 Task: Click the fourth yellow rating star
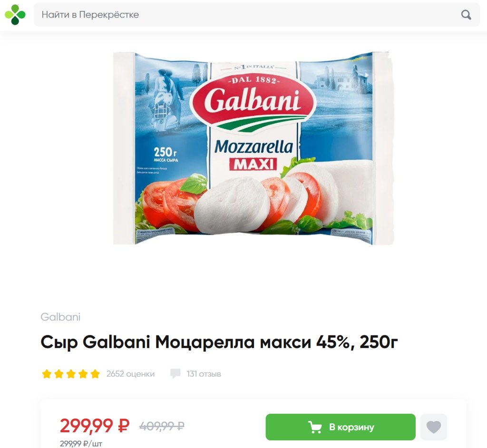(83, 374)
